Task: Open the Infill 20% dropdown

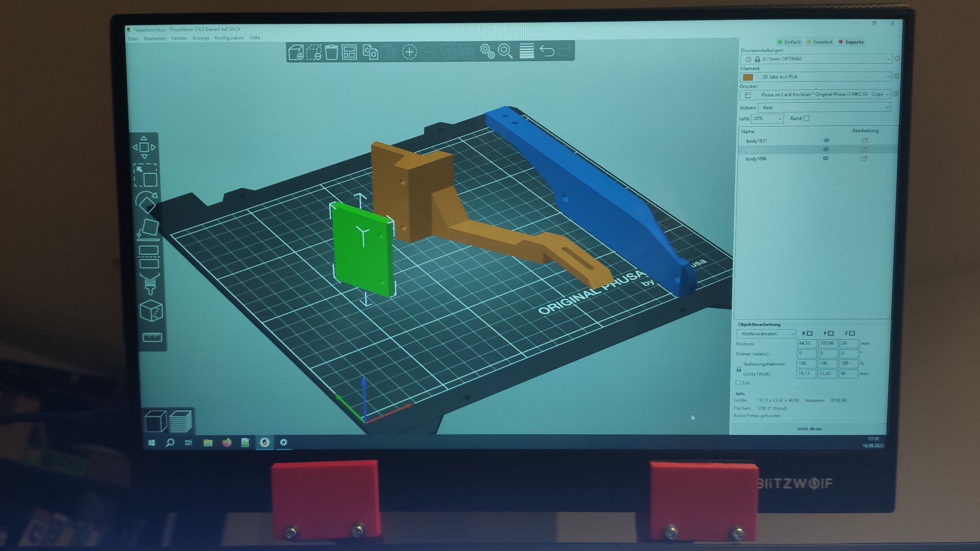Action: click(767, 119)
